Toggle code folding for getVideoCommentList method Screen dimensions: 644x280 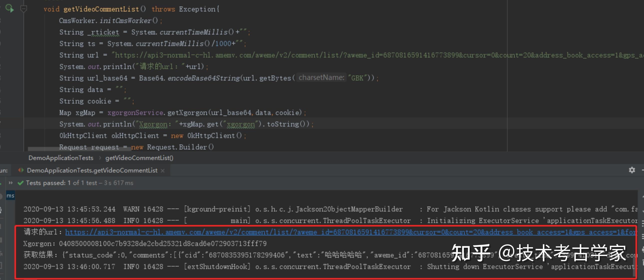coord(24,8)
